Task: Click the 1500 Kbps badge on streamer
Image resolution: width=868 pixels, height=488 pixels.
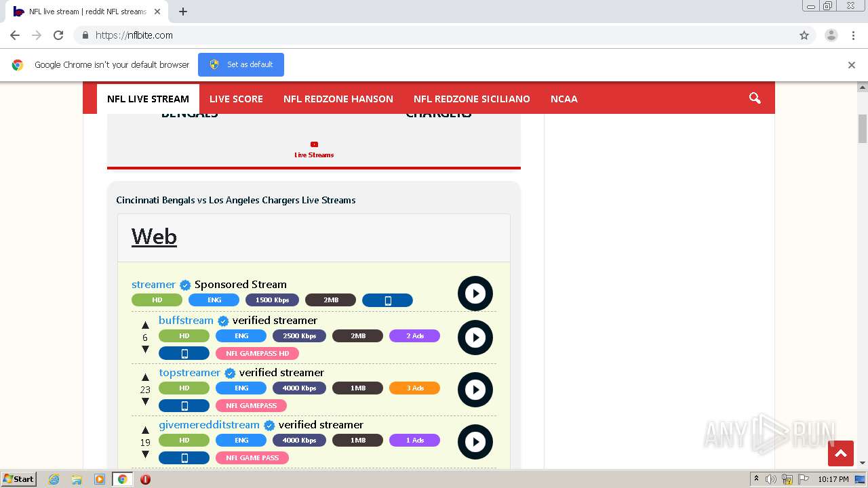Action: tap(272, 300)
